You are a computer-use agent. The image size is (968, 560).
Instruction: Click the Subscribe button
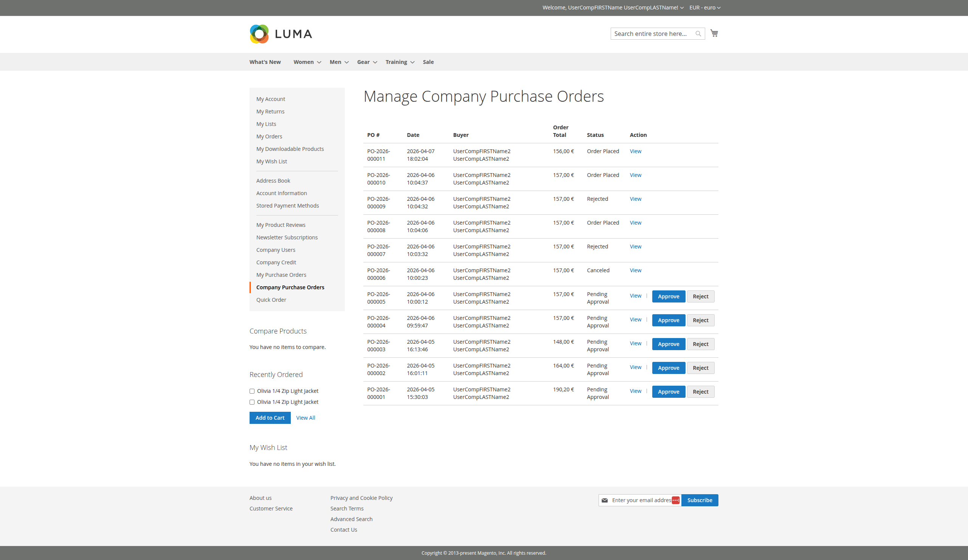(x=700, y=500)
